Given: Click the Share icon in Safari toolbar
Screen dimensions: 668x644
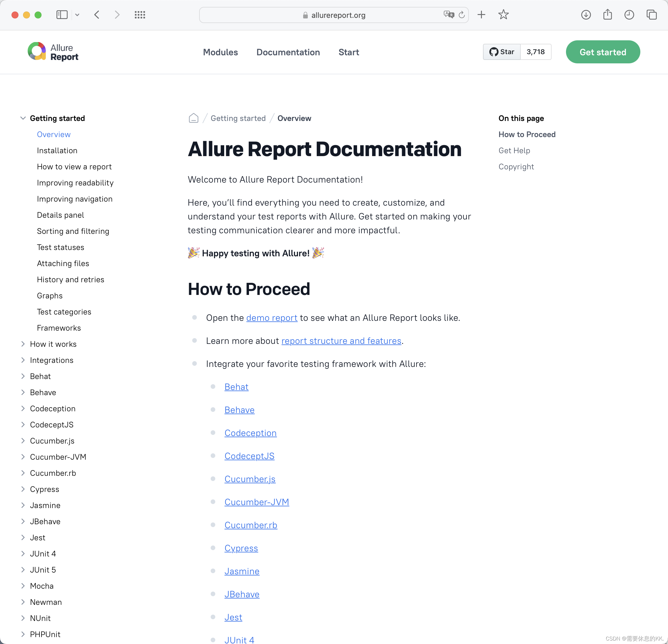Looking at the screenshot, I should [607, 15].
